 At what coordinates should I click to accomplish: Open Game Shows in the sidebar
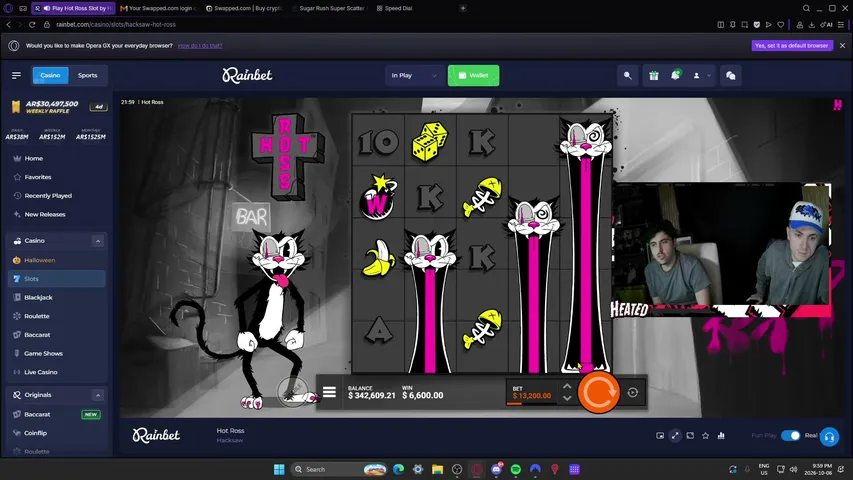(x=43, y=353)
